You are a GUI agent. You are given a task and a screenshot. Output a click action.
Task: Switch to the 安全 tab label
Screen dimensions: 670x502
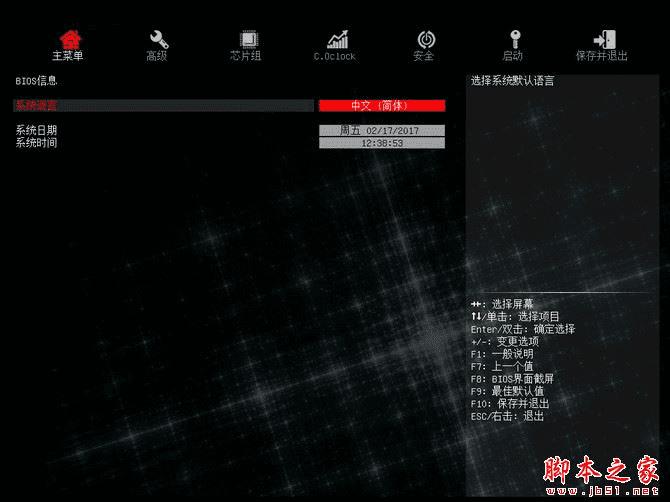[423, 56]
